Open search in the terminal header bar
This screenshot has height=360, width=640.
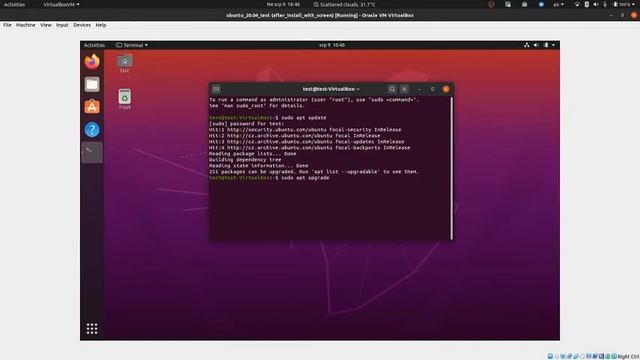(392, 89)
